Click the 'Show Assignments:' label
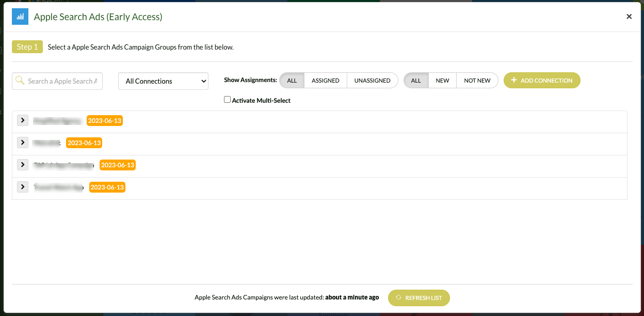This screenshot has width=644, height=316. (x=251, y=81)
